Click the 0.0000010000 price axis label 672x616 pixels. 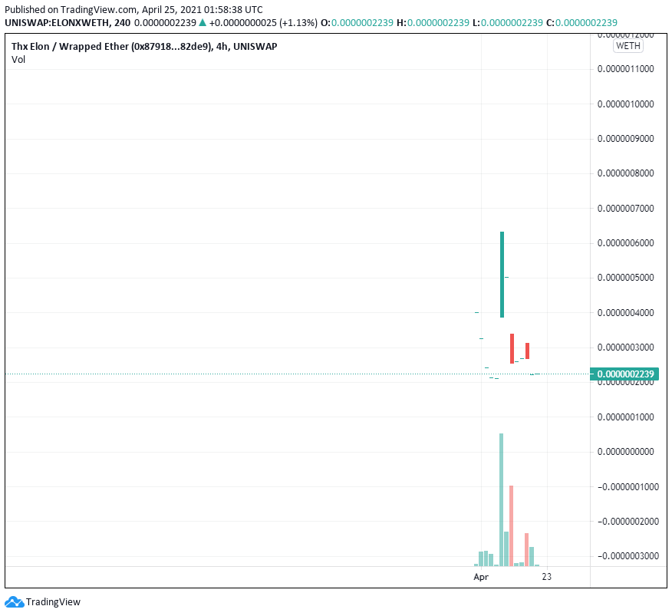coord(626,104)
